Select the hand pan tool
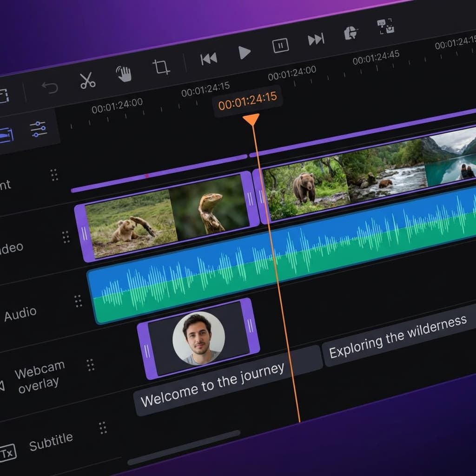This screenshot has height=476, width=476. click(x=124, y=74)
